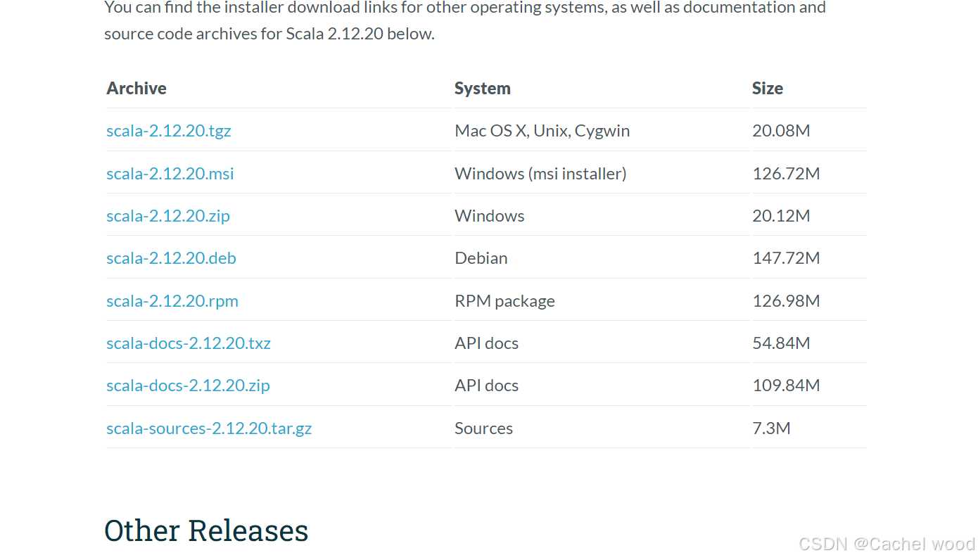Image resolution: width=978 pixels, height=560 pixels.
Task: Click 'API docs' cell in the txz row
Action: [486, 343]
